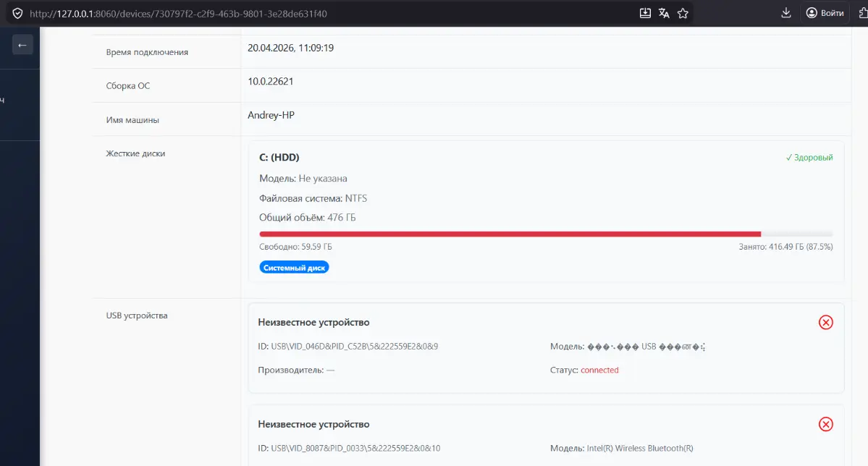Select OS build value 10.0.22621
Viewport: 868px width, 466px height.
click(x=270, y=81)
